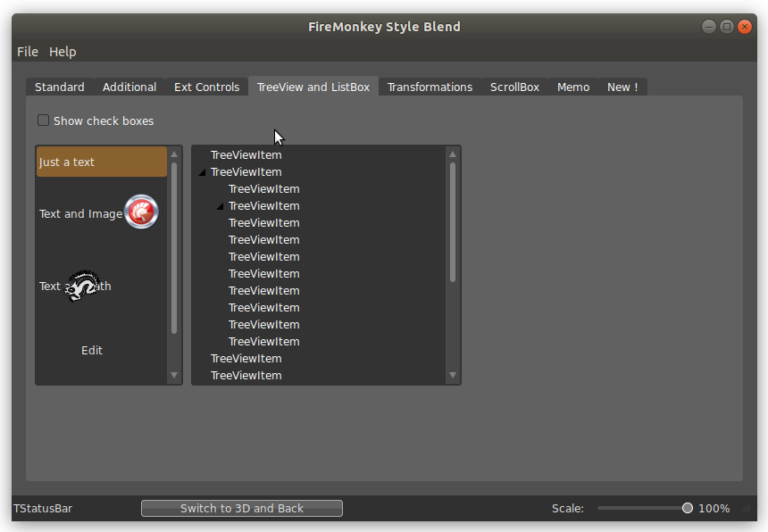The height and width of the screenshot is (532, 768).
Task: Click the listbox scroll down arrow
Action: [174, 376]
